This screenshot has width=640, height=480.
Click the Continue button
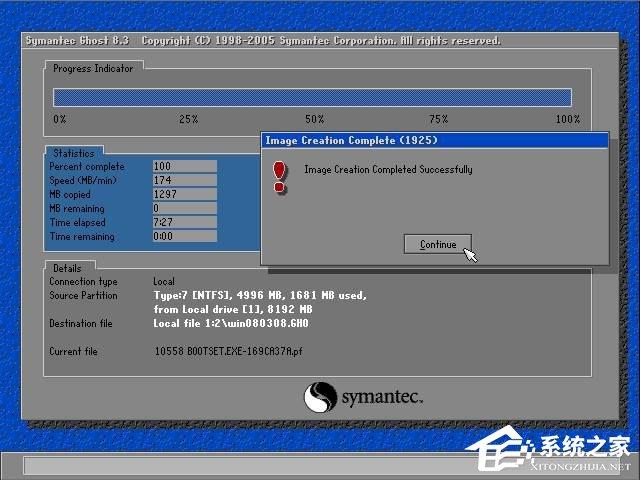(x=438, y=244)
